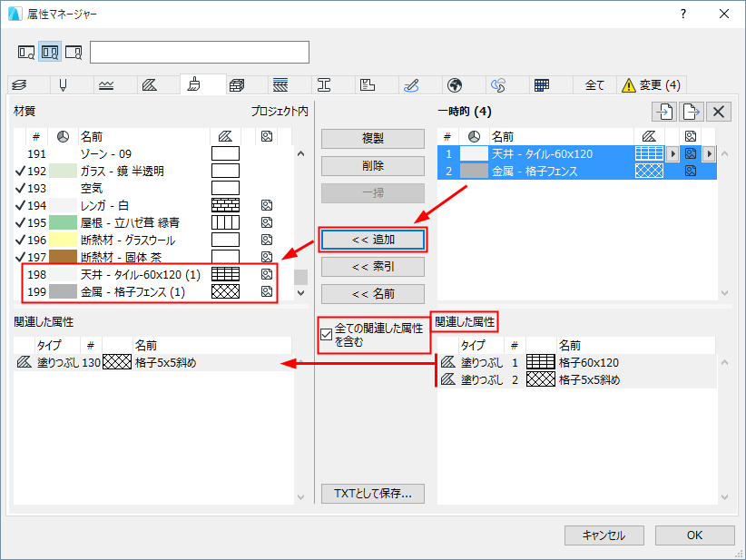The height and width of the screenshot is (560, 746).
Task: Sort temporary list by fill hatch column
Action: [649, 137]
